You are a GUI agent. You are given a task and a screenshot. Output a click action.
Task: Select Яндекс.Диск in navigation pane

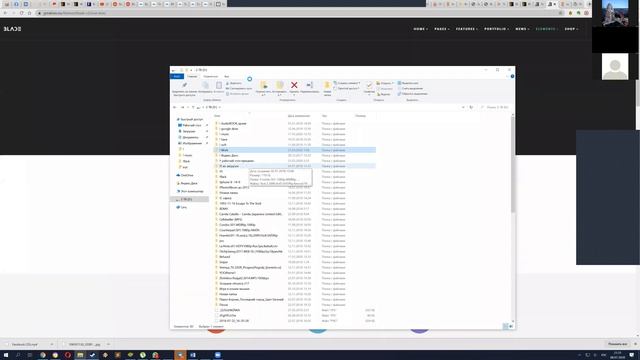click(x=187, y=184)
